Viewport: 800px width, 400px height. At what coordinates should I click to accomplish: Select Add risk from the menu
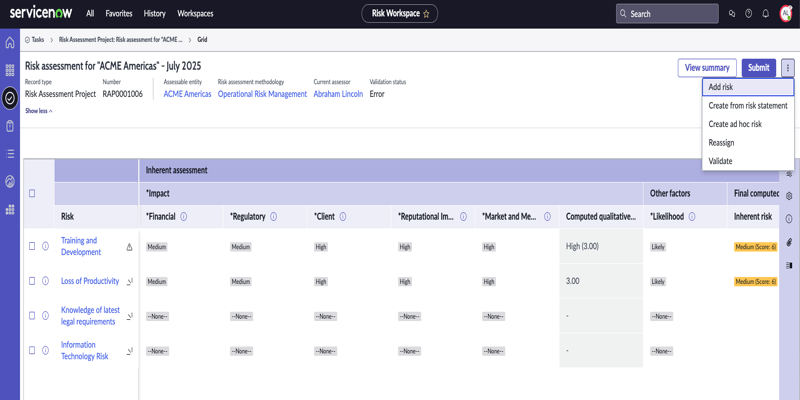coord(748,87)
